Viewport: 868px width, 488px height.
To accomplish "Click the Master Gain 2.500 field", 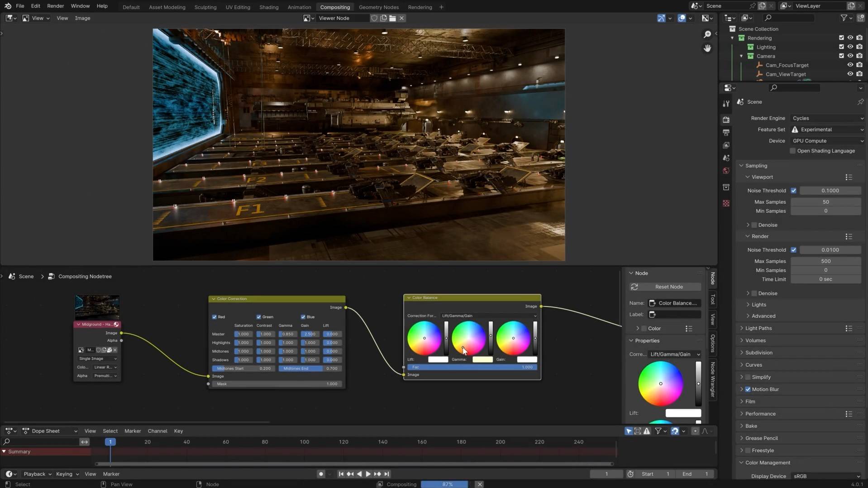I will tap(310, 334).
